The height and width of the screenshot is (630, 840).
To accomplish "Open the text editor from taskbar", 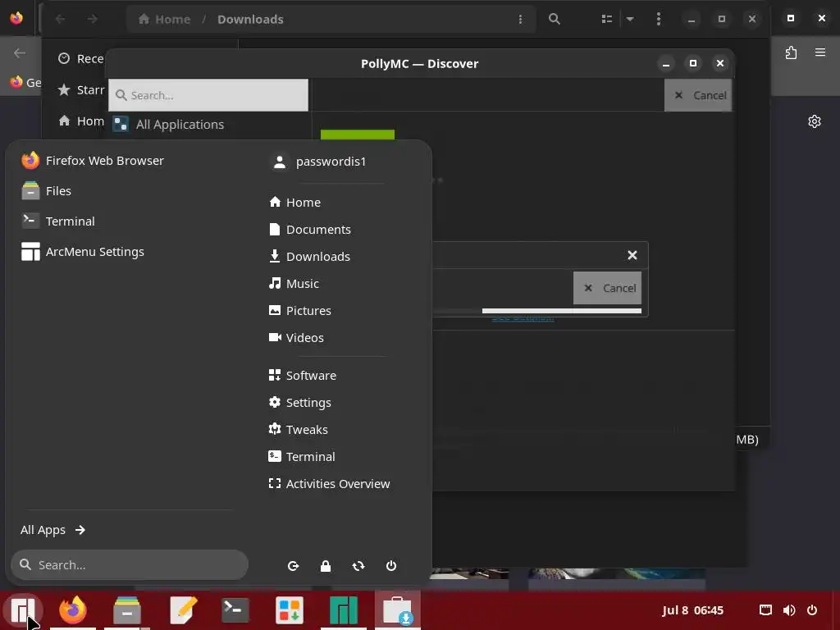I will [181, 609].
